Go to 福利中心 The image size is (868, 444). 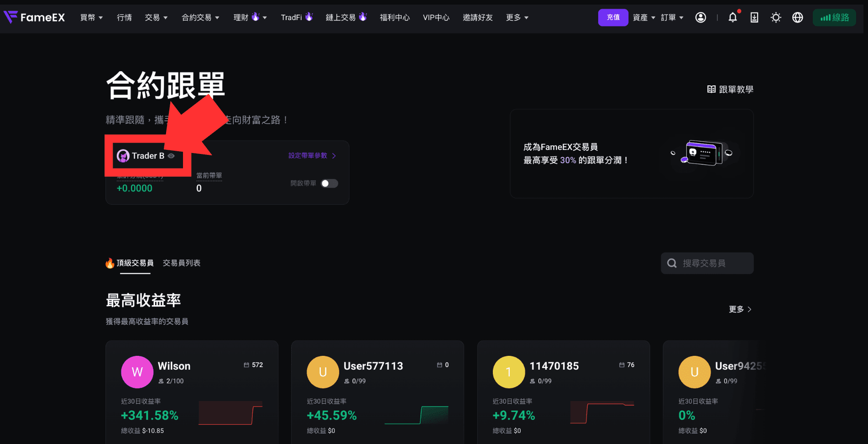click(x=395, y=17)
